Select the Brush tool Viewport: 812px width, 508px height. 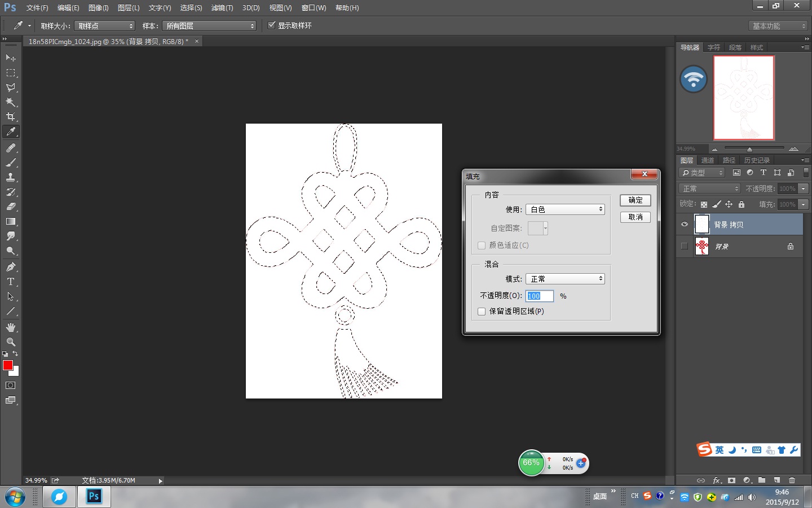click(x=11, y=163)
